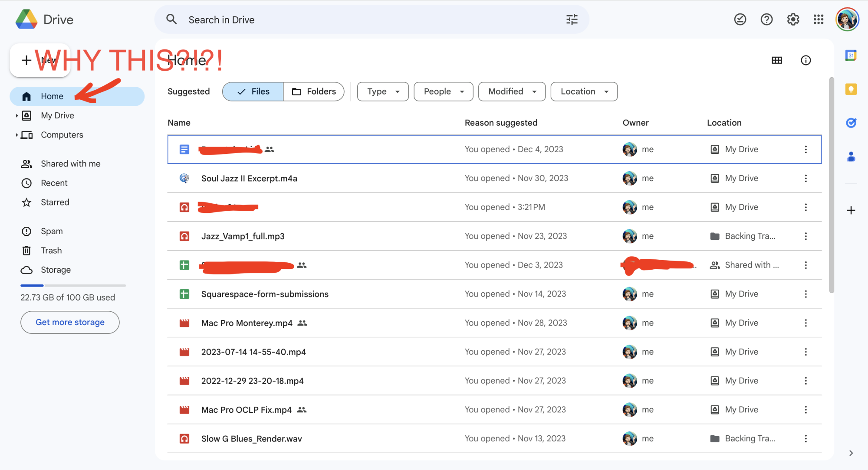Open the Settings gear icon
Image resolution: width=868 pixels, height=470 pixels.
(793, 20)
